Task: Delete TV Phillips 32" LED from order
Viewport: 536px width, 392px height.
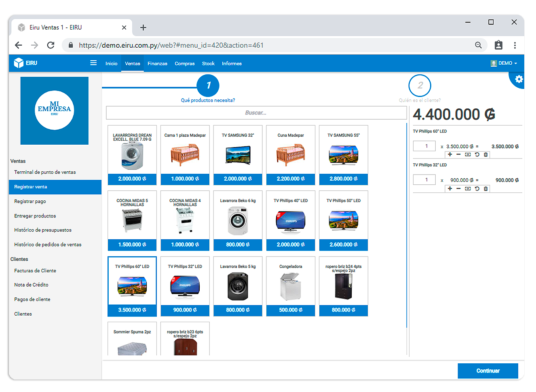Action: [486, 188]
